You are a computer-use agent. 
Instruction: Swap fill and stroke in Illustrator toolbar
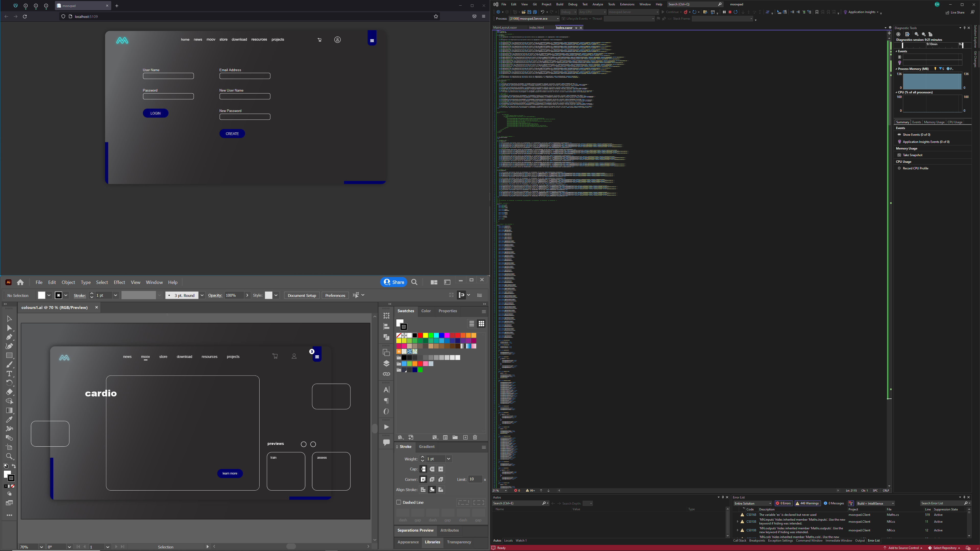pos(14,466)
